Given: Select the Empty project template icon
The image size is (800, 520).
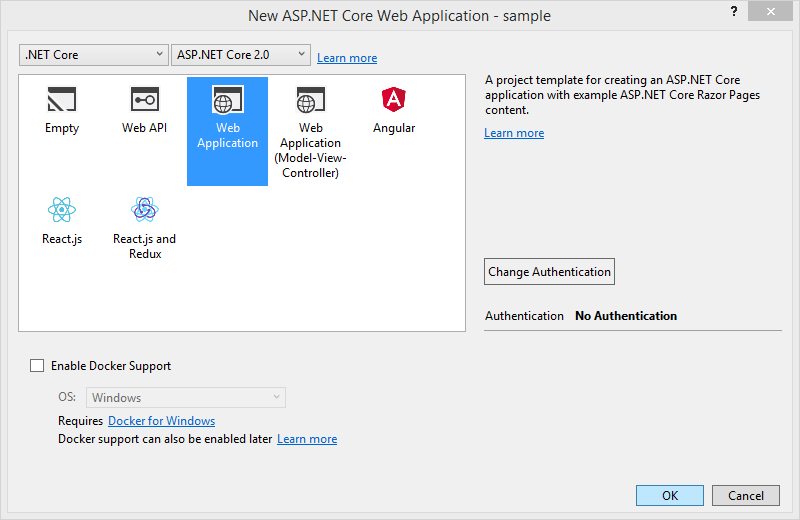Looking at the screenshot, I should (62, 100).
